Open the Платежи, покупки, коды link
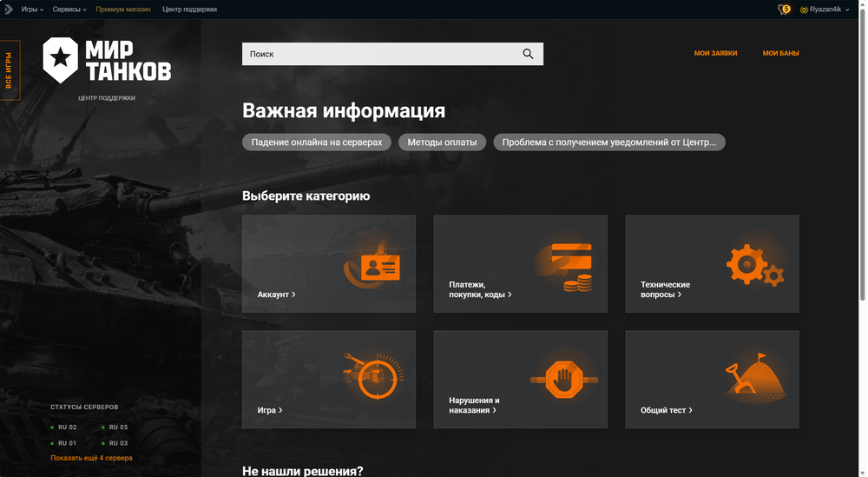Image resolution: width=868 pixels, height=477 pixels. click(x=480, y=289)
